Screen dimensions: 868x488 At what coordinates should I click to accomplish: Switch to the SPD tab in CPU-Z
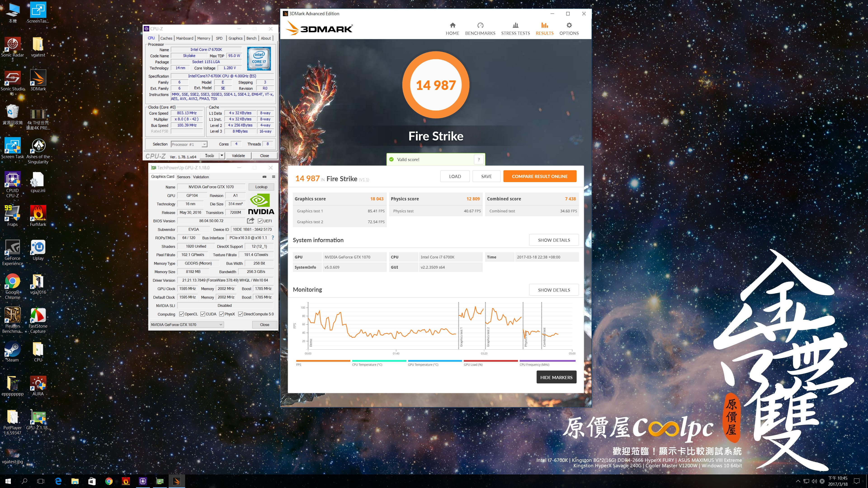point(219,38)
